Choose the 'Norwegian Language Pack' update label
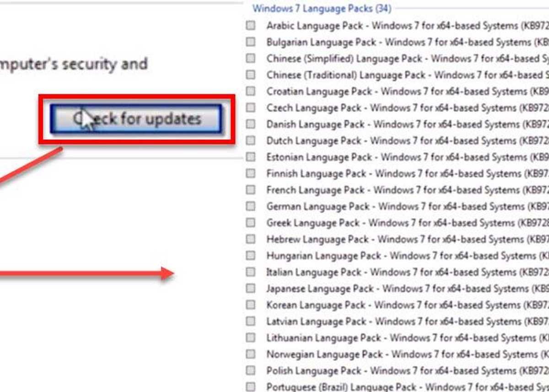The width and height of the screenshot is (549, 392). coord(408,354)
